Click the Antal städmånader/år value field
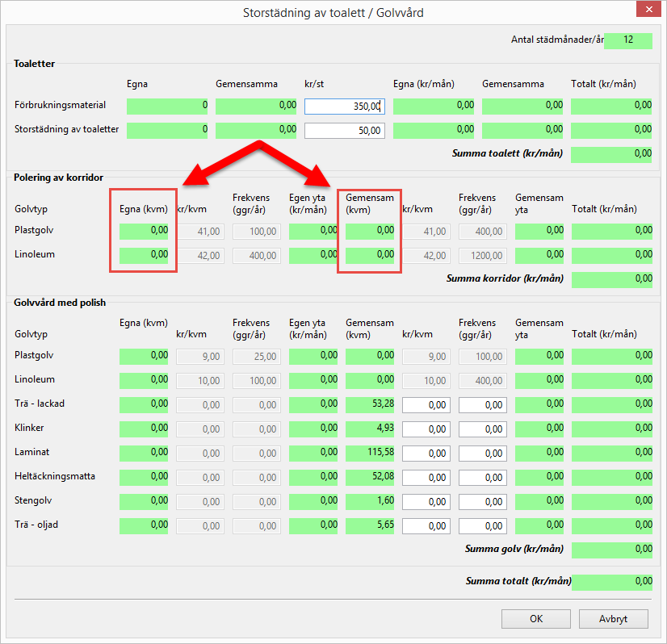This screenshot has height=644, width=667. tap(627, 40)
